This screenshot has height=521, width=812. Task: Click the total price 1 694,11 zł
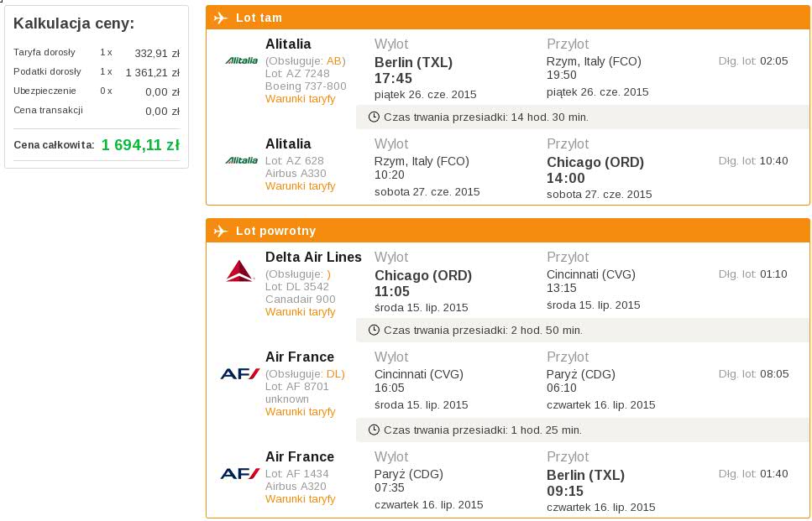pyautogui.click(x=140, y=145)
